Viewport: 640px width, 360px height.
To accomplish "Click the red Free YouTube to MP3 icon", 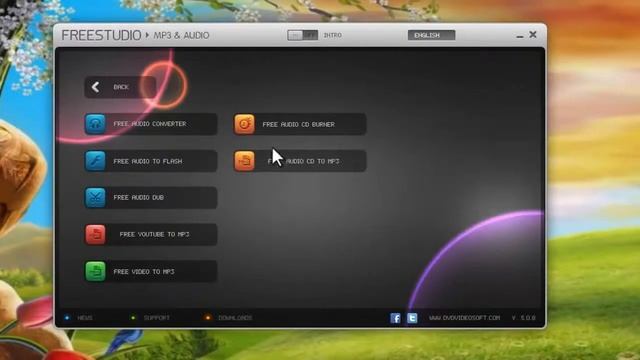I will 96,234.
